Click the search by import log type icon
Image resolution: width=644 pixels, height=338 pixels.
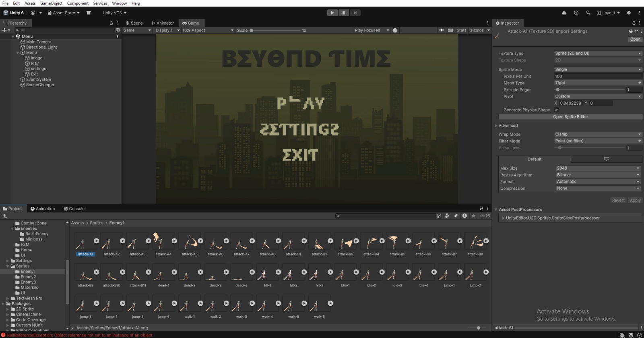[x=464, y=216]
